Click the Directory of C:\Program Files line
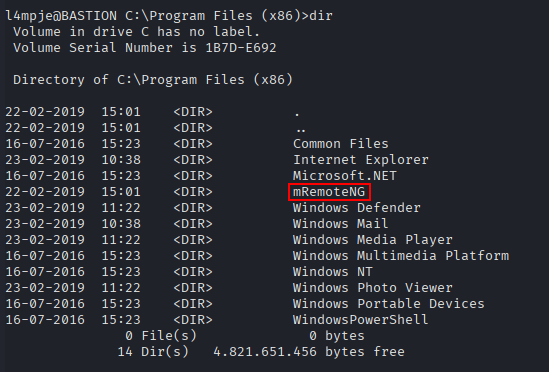The image size is (549, 372). (x=153, y=80)
